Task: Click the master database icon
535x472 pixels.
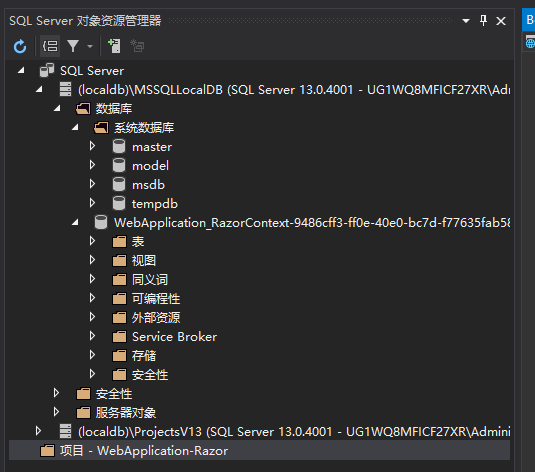Action: pyautogui.click(x=119, y=146)
